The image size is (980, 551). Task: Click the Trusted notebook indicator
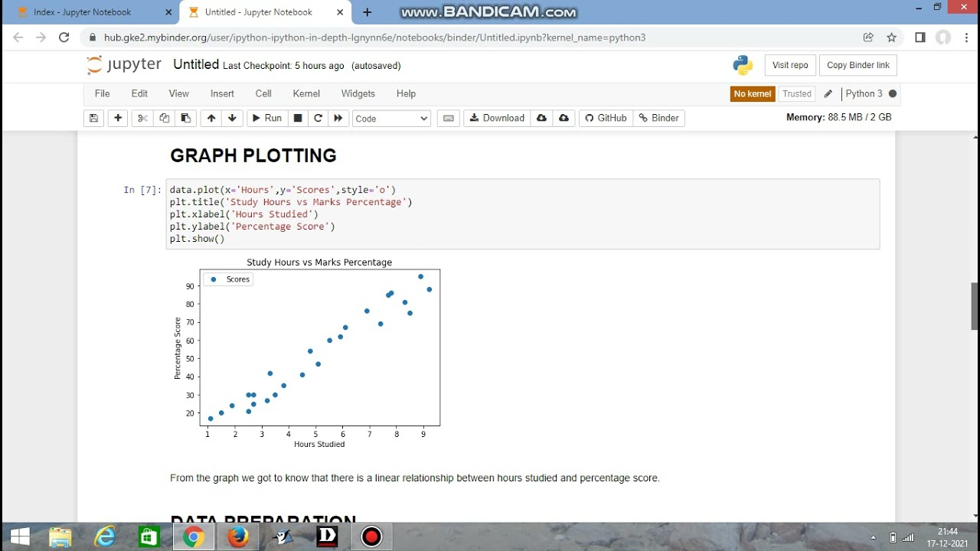point(797,93)
